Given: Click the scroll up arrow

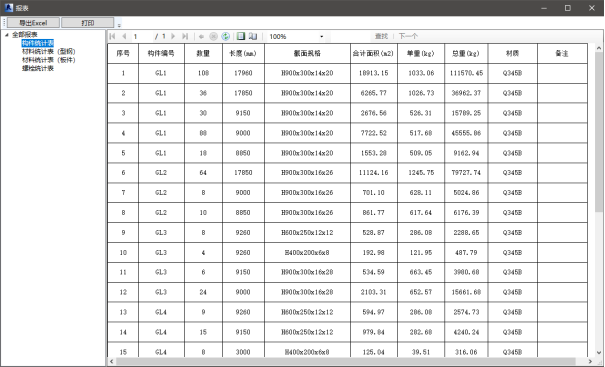Looking at the screenshot, I should coord(598,48).
